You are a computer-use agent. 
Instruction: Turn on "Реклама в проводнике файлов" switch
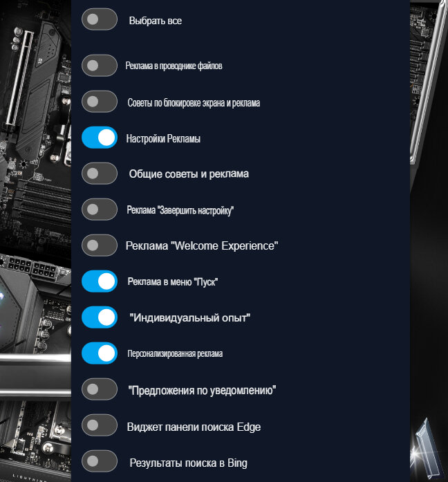[100, 66]
